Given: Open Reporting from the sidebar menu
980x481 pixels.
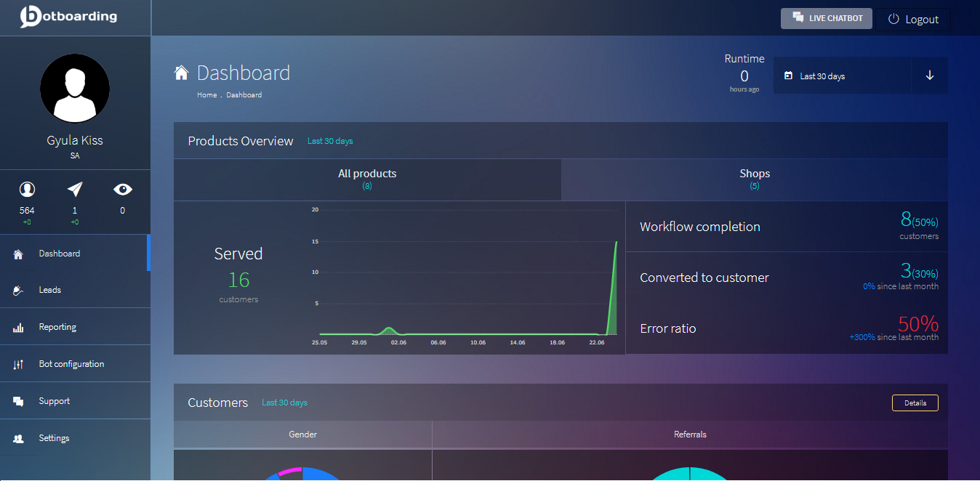Looking at the screenshot, I should pyautogui.click(x=75, y=327).
